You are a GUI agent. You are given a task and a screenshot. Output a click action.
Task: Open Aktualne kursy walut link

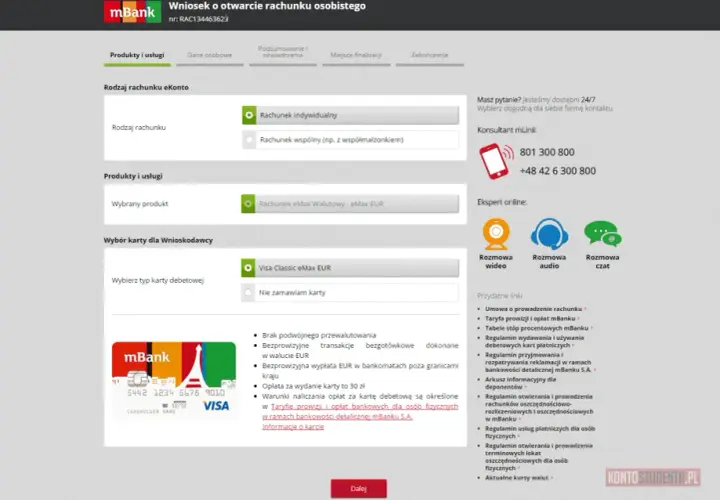tap(517, 478)
